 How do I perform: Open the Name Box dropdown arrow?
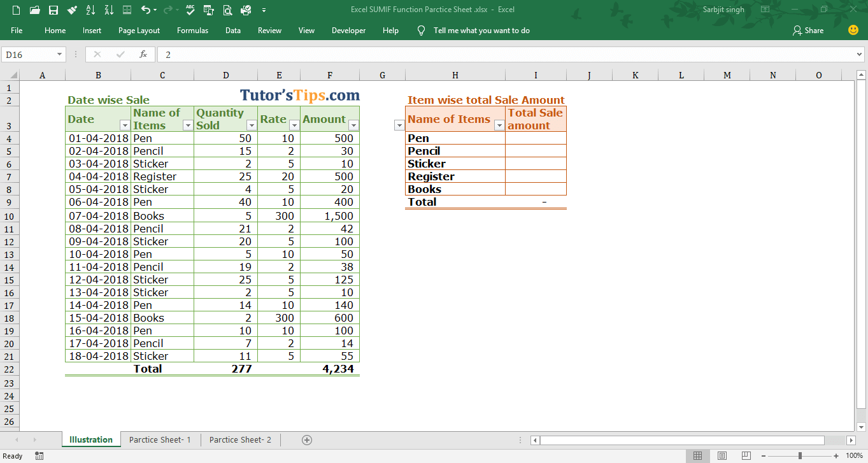pos(59,55)
